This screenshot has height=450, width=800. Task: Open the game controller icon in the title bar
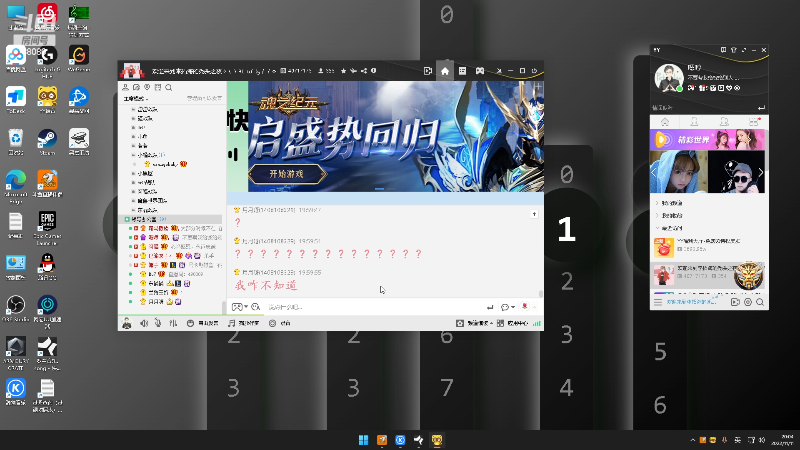coord(480,71)
